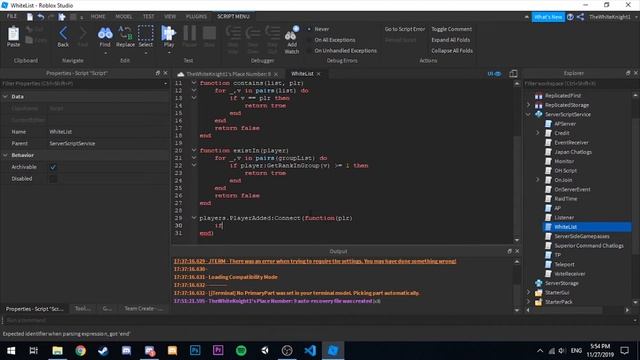Click Go to Script Error
Image resolution: width=640 pixels, height=360 pixels.
[x=404, y=29]
